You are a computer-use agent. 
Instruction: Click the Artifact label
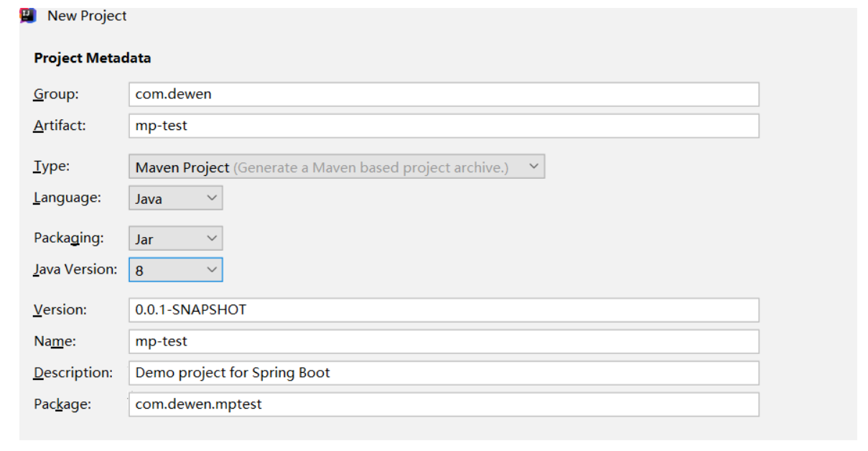[x=60, y=126]
